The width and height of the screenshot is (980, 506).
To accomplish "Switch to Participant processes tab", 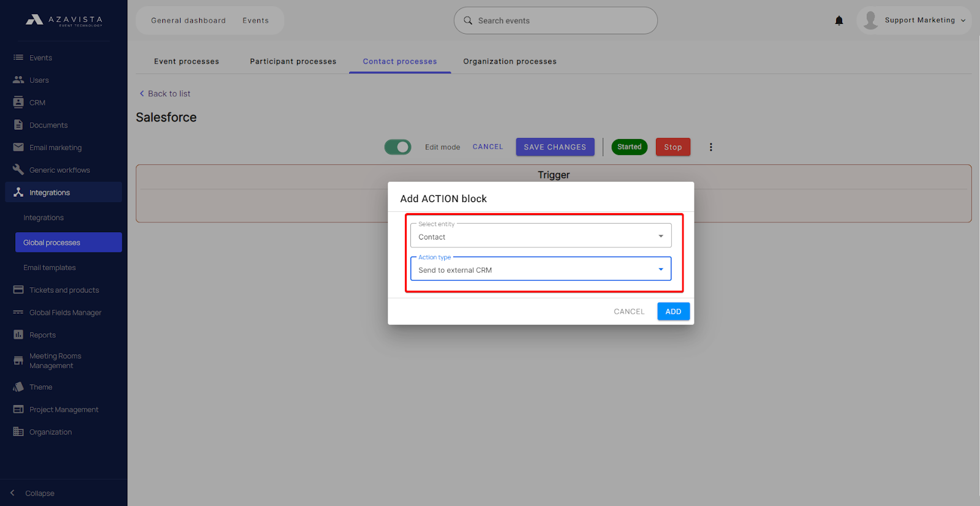I will click(293, 61).
